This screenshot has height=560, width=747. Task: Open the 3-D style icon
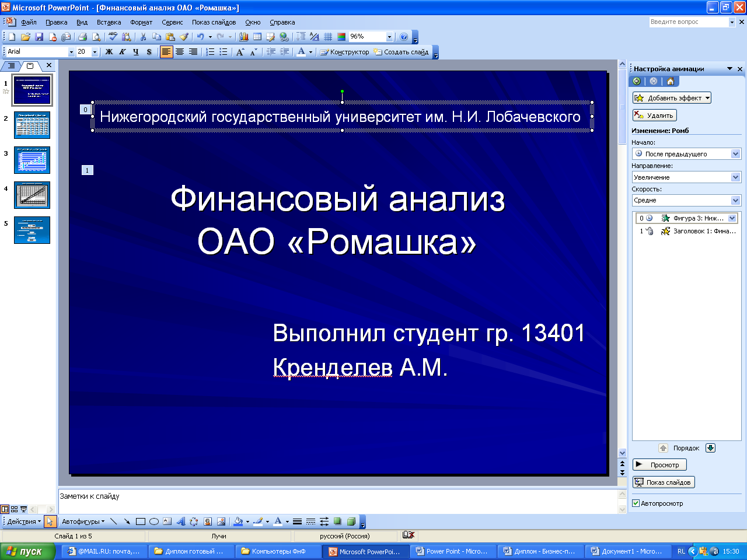(x=351, y=521)
